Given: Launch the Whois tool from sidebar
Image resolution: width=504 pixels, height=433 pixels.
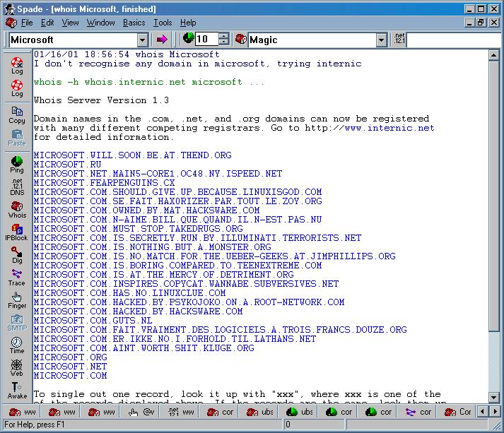Looking at the screenshot, I should (17, 210).
